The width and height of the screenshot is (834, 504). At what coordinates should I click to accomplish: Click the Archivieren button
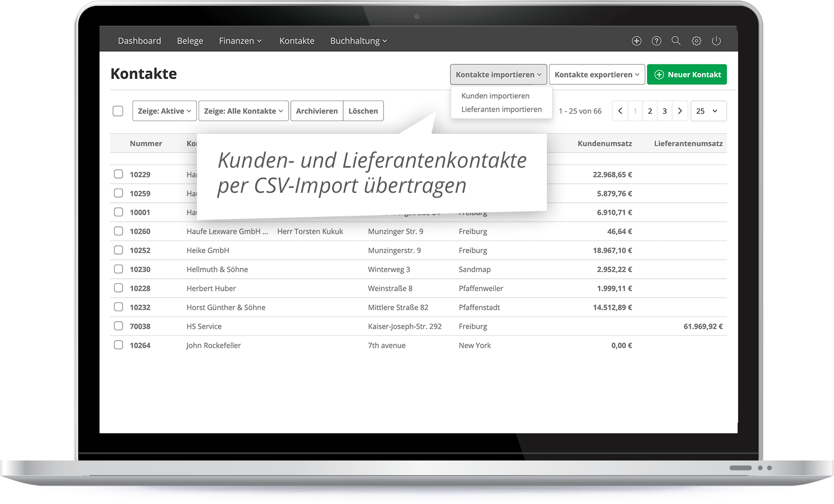(x=316, y=111)
